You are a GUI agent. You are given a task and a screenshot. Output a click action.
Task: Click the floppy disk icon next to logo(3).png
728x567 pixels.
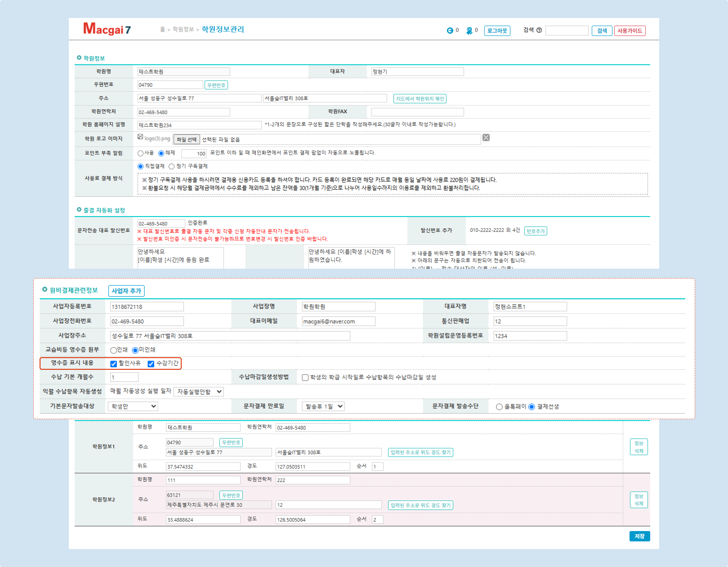(140, 137)
